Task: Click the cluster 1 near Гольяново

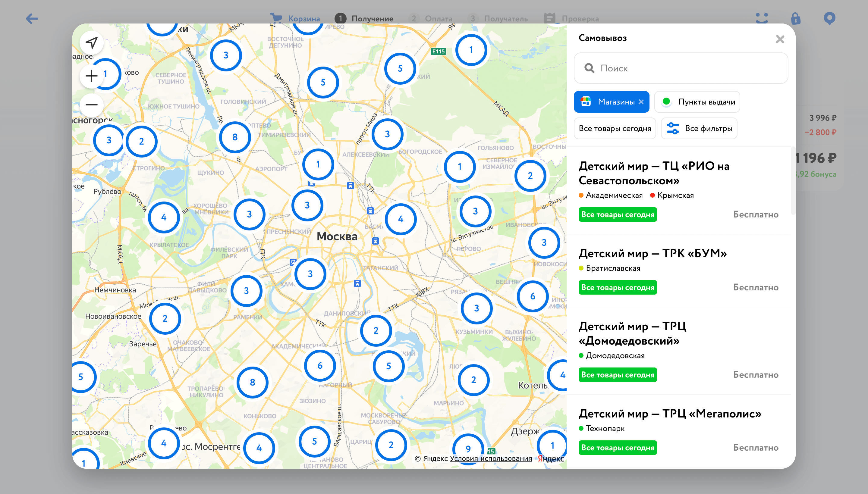Action: pos(460,167)
